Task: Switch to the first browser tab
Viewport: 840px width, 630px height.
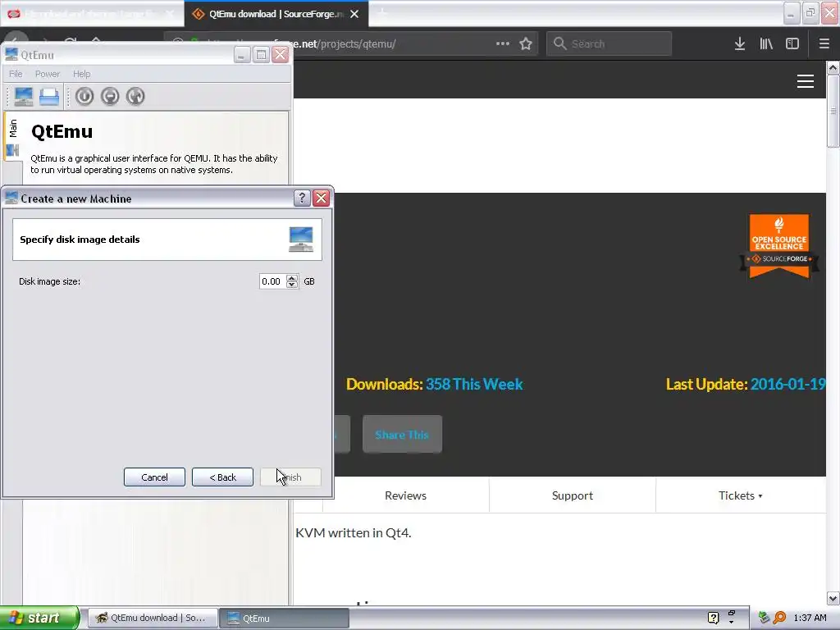Action: point(91,14)
